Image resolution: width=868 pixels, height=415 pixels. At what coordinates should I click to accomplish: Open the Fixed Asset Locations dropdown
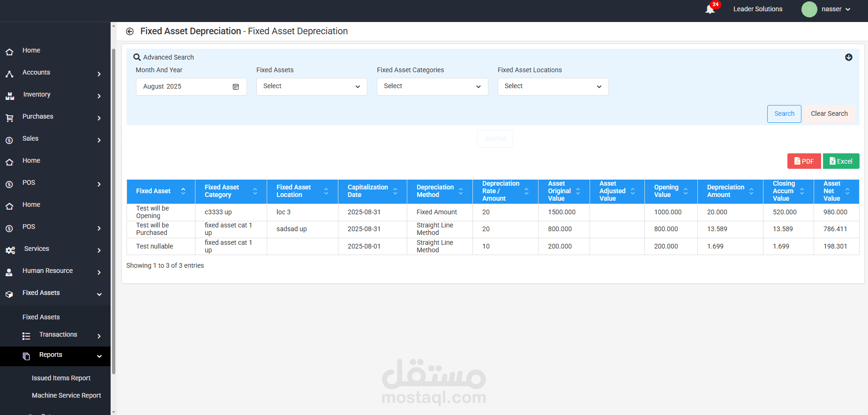coord(553,87)
